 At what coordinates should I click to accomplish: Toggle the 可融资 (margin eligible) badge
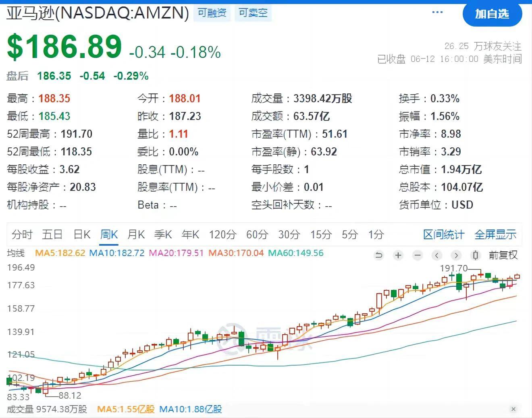coord(212,12)
